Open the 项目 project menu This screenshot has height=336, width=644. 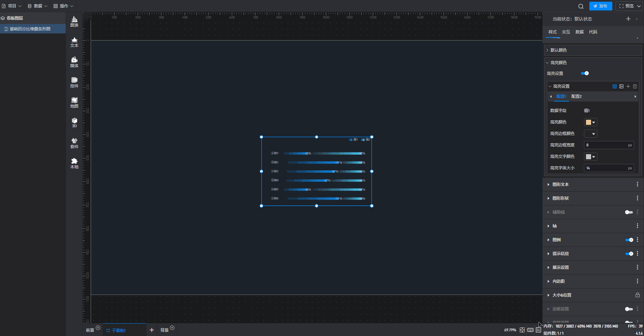point(11,6)
